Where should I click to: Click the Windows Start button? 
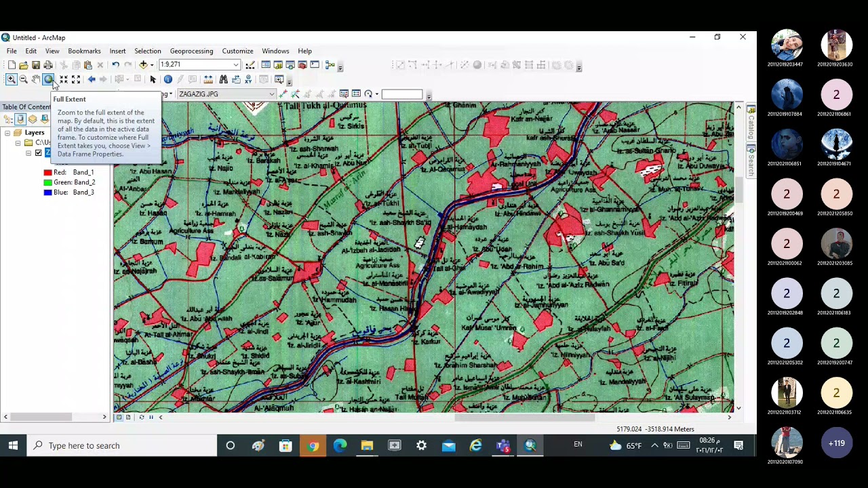(13, 445)
